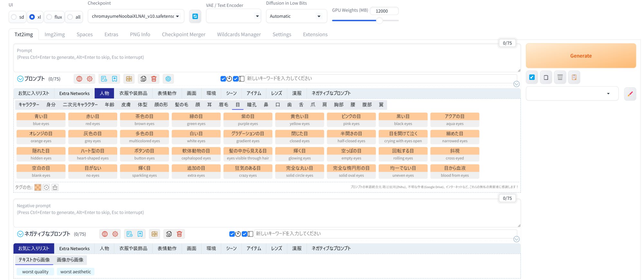
Task: Click the bookmark favorites icon in prompt toolbar
Action: pyautogui.click(x=114, y=79)
